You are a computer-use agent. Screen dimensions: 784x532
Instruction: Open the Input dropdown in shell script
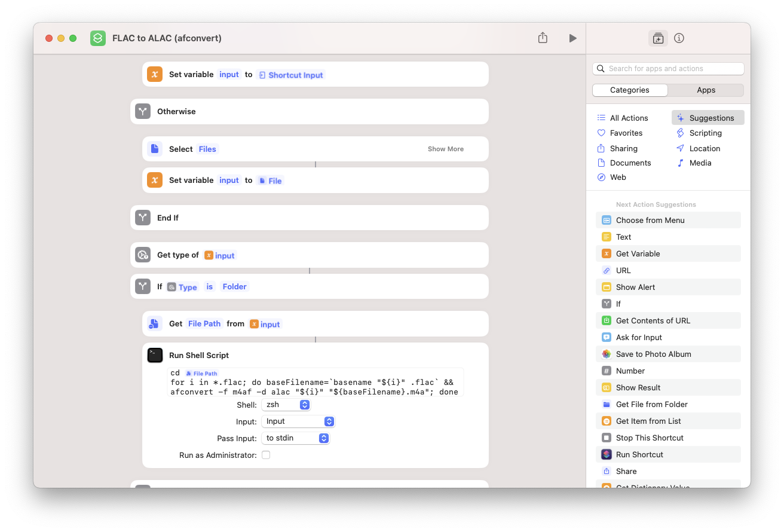[298, 421]
